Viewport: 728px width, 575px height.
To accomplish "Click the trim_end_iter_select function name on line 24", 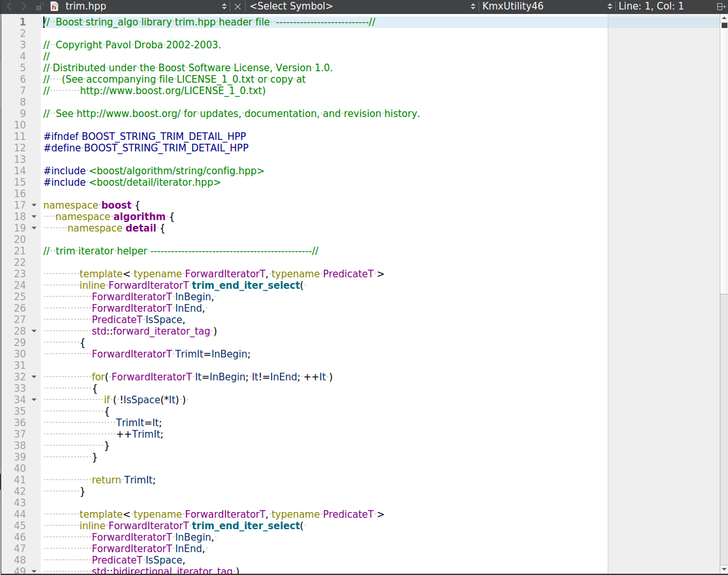I will click(x=246, y=286).
